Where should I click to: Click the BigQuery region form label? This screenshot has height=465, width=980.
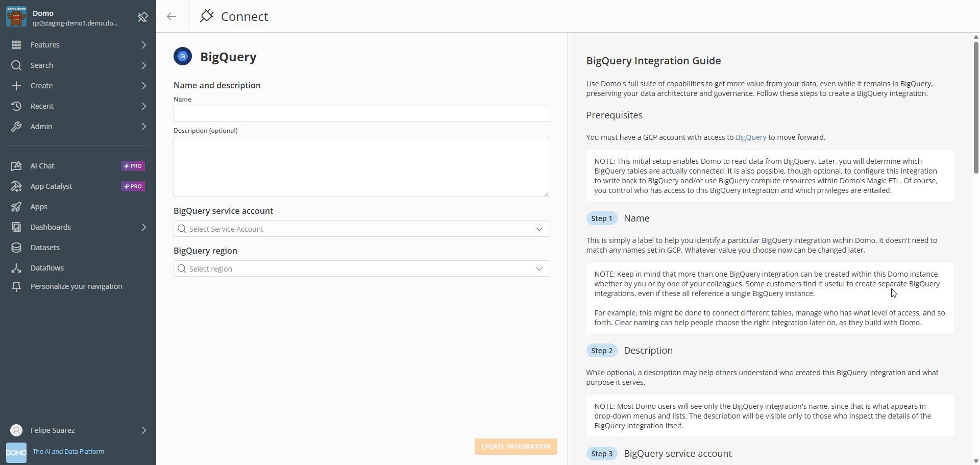coord(205,251)
